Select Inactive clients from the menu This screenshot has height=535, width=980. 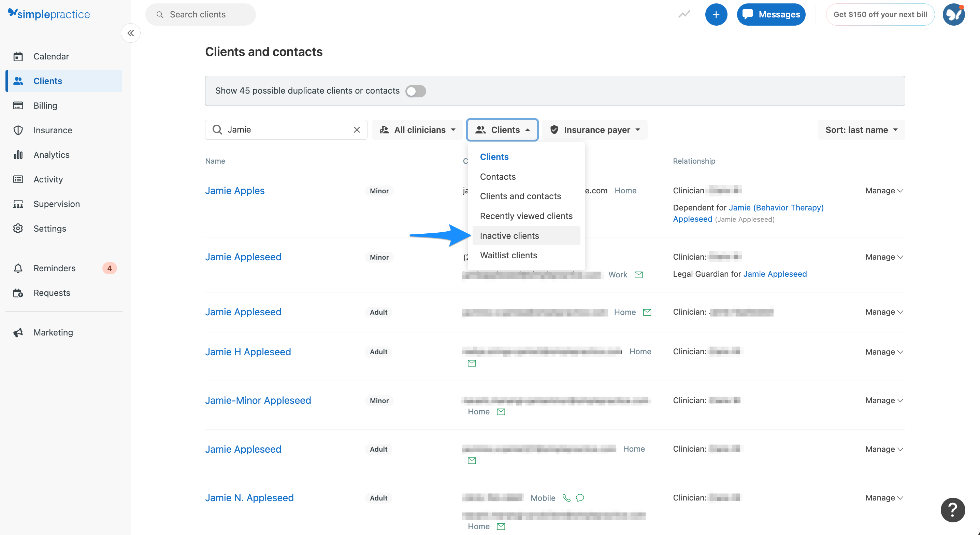pyautogui.click(x=509, y=235)
